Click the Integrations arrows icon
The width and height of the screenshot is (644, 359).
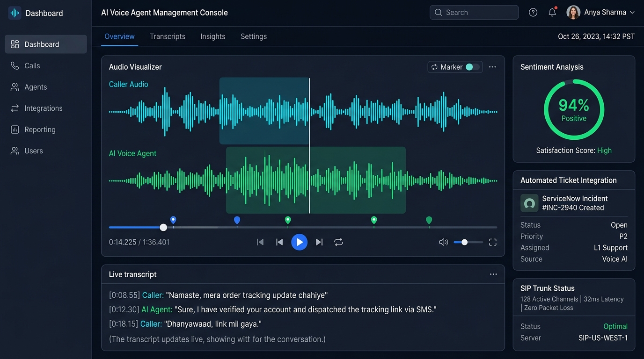pyautogui.click(x=15, y=108)
